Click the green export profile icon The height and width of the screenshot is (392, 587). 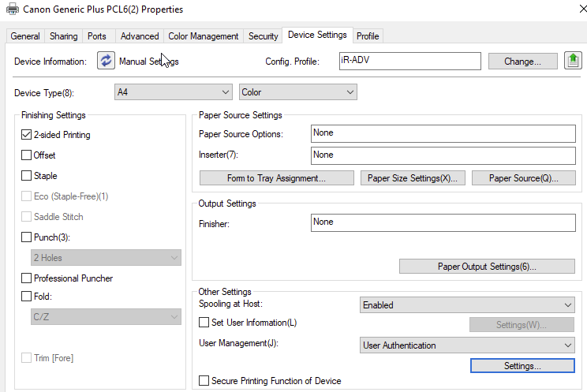[x=573, y=61]
